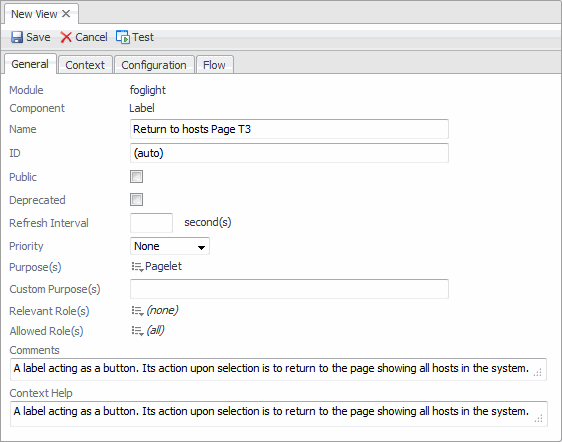Click the Pagelet purpose value
Image resolution: width=562 pixels, height=442 pixels.
(163, 266)
